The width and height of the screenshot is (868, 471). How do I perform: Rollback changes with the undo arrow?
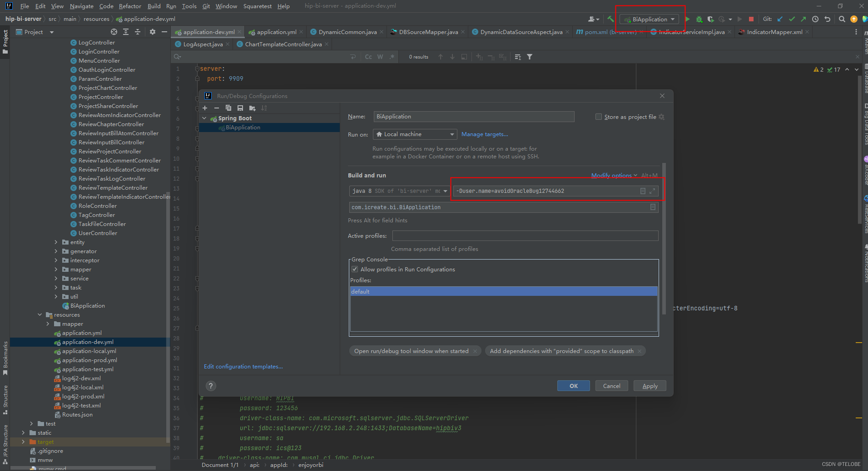click(x=827, y=19)
